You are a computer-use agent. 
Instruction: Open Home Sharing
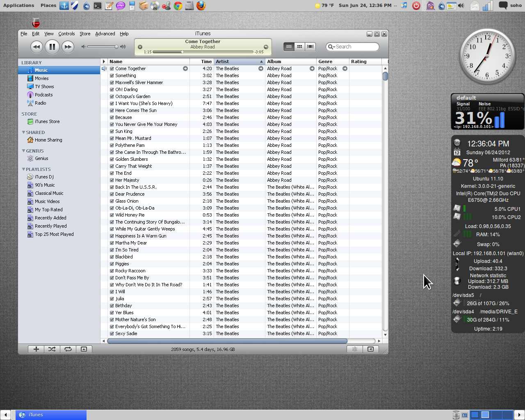coord(48,140)
